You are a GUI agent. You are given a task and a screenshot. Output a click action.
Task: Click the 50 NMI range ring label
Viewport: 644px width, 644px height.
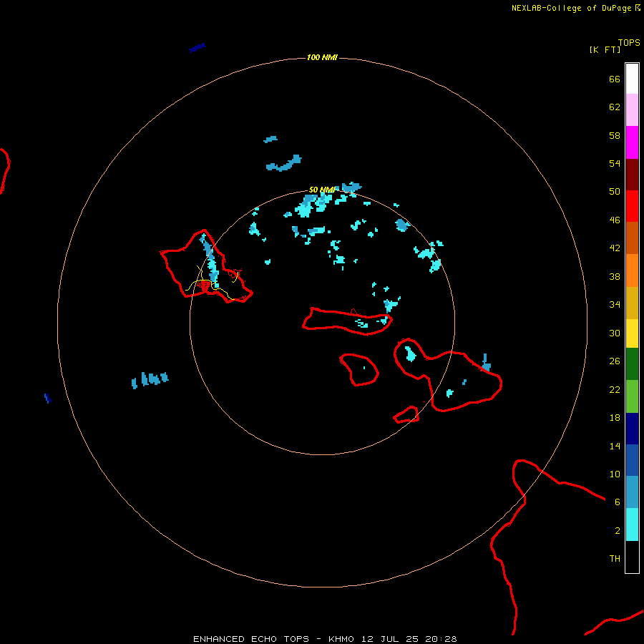(322, 190)
